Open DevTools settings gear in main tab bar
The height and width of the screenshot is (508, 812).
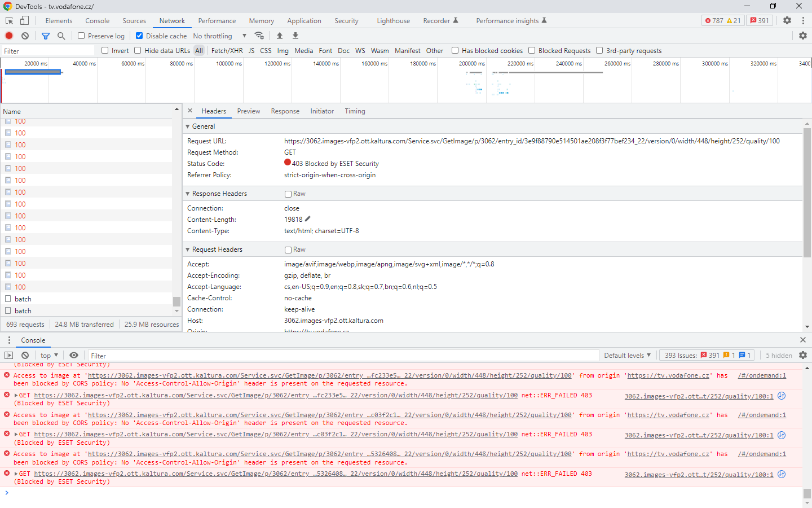[x=787, y=20]
